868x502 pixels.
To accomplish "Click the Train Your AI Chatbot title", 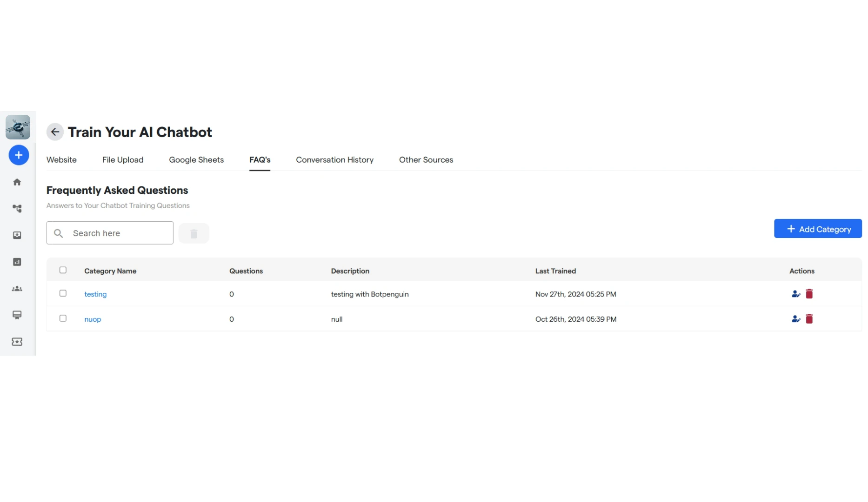I will pyautogui.click(x=140, y=132).
